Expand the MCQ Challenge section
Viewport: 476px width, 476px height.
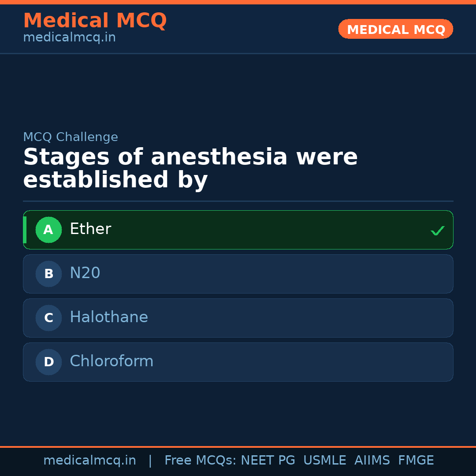click(x=71, y=137)
